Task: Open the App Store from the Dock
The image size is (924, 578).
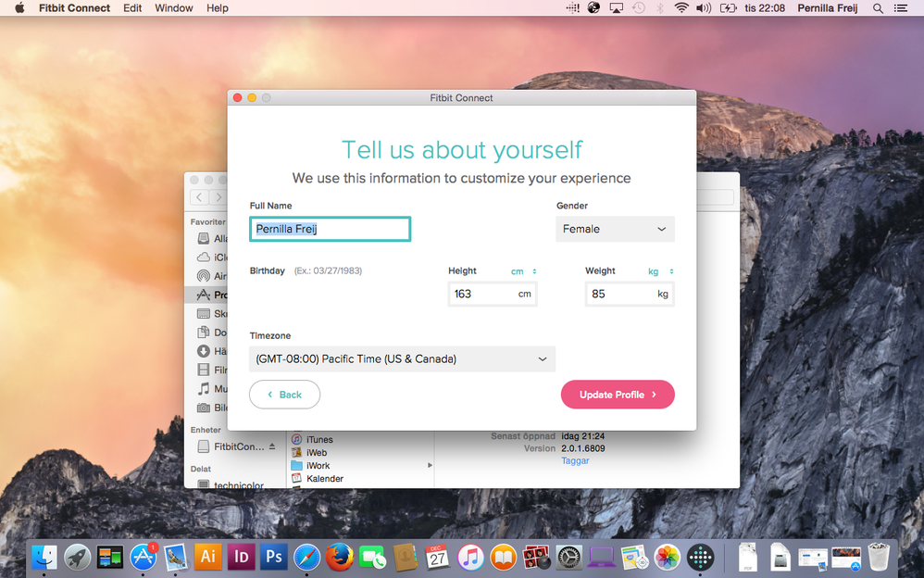Action: [144, 557]
